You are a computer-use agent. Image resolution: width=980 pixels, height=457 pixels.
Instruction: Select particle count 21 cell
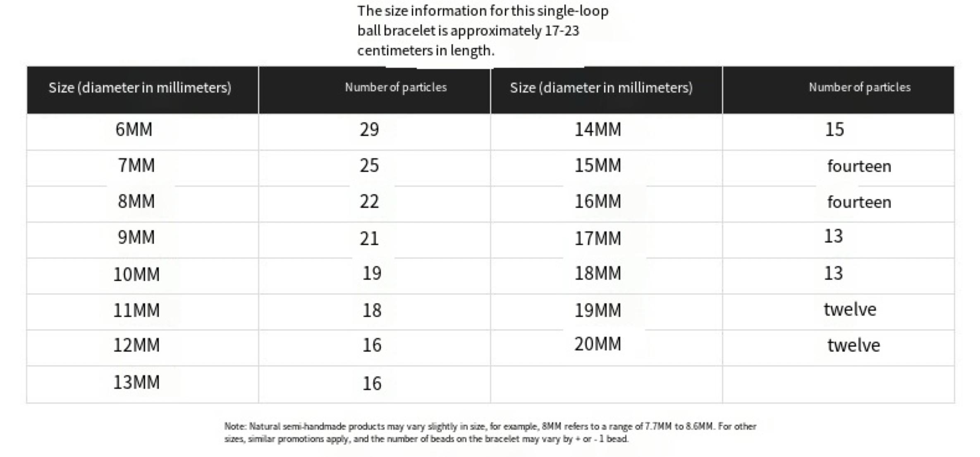(369, 238)
